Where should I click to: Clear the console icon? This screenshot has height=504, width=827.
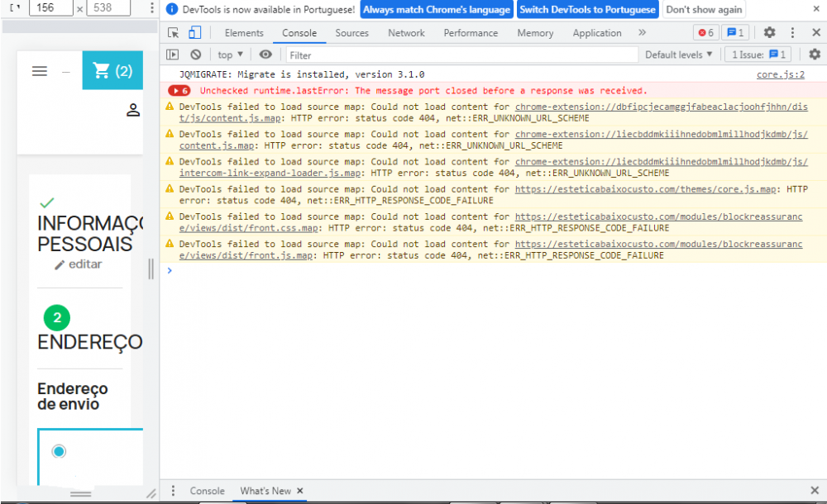tap(196, 55)
